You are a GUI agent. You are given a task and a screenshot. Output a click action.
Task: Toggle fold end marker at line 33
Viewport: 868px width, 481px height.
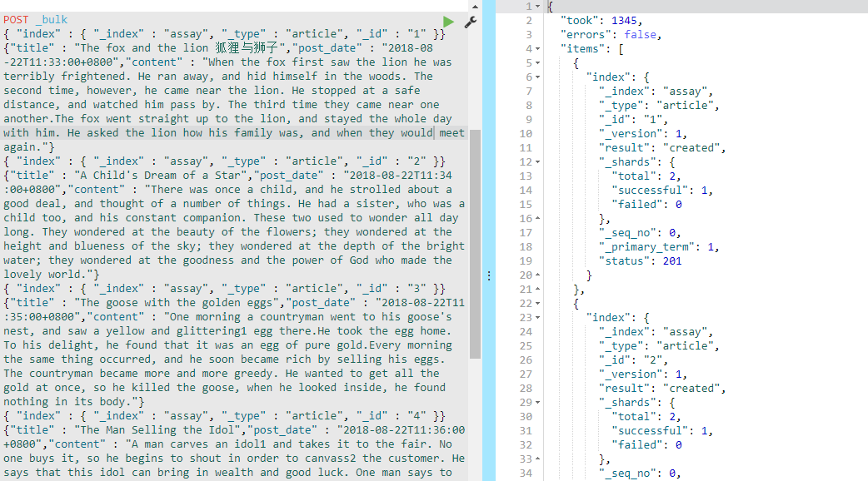tap(538, 459)
